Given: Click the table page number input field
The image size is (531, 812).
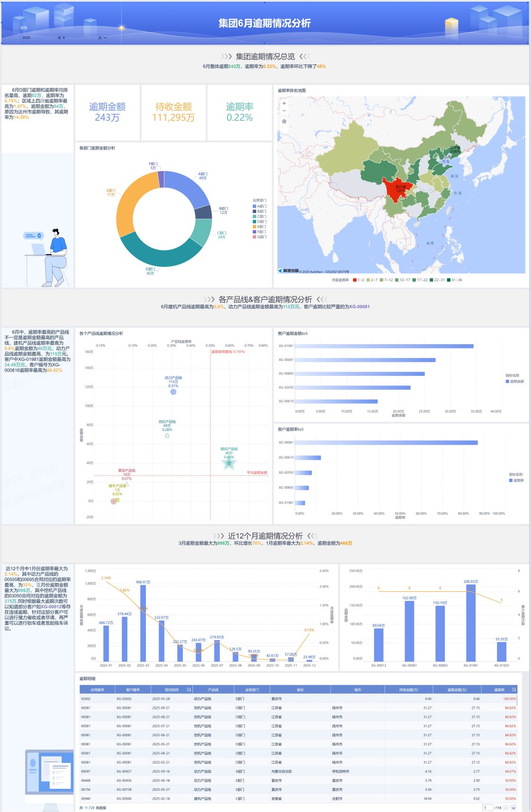Looking at the screenshot, I should (x=487, y=808).
